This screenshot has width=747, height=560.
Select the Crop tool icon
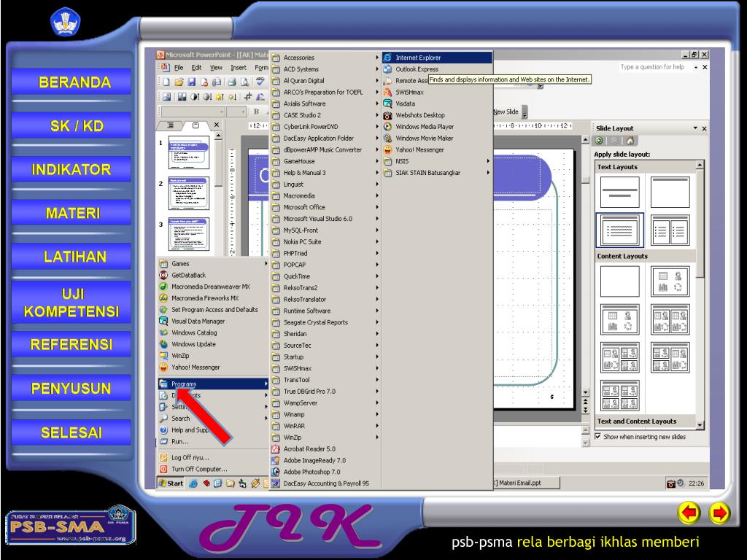pyautogui.click(x=248, y=97)
